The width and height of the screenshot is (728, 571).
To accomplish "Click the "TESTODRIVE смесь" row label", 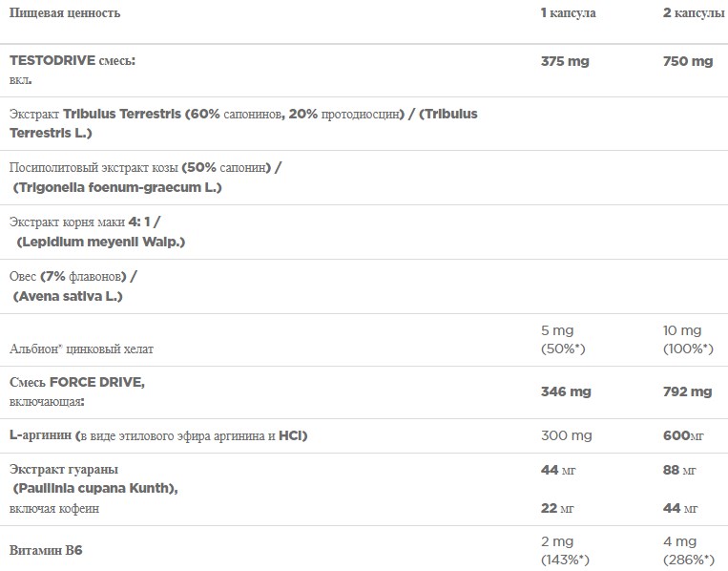I will 72,60.
